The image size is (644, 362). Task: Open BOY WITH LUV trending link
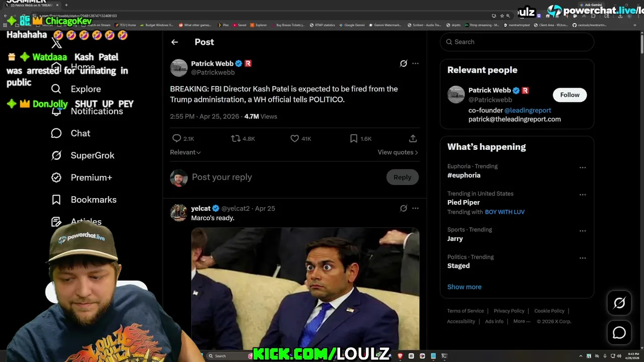[505, 212]
